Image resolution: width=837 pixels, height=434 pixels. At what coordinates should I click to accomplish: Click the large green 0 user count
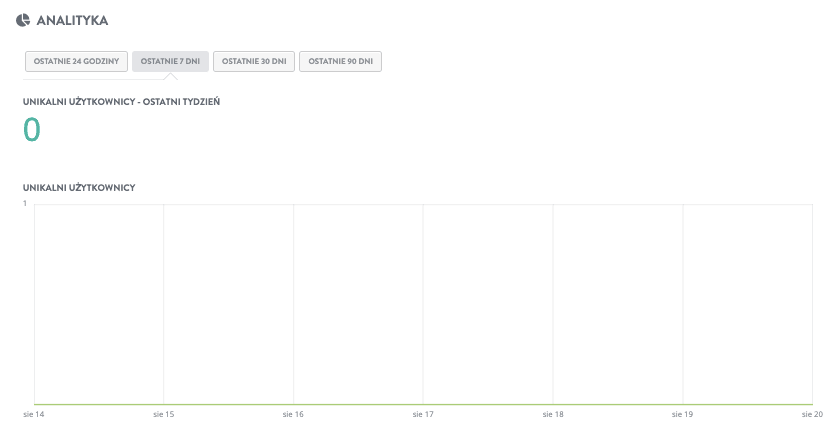pos(32,130)
